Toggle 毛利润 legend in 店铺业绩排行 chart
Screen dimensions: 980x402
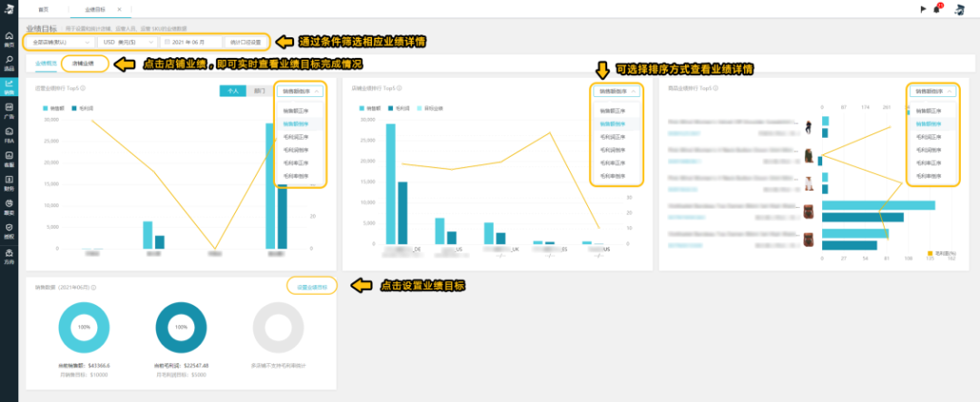[x=400, y=108]
